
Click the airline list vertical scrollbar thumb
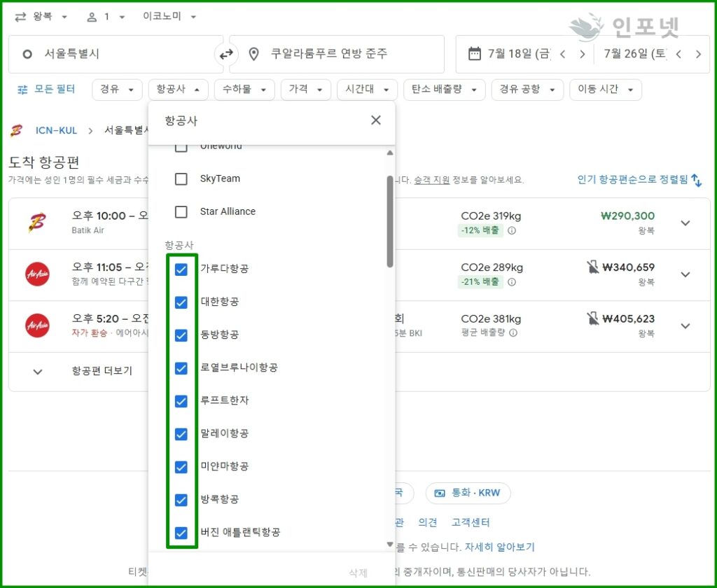coord(390,221)
